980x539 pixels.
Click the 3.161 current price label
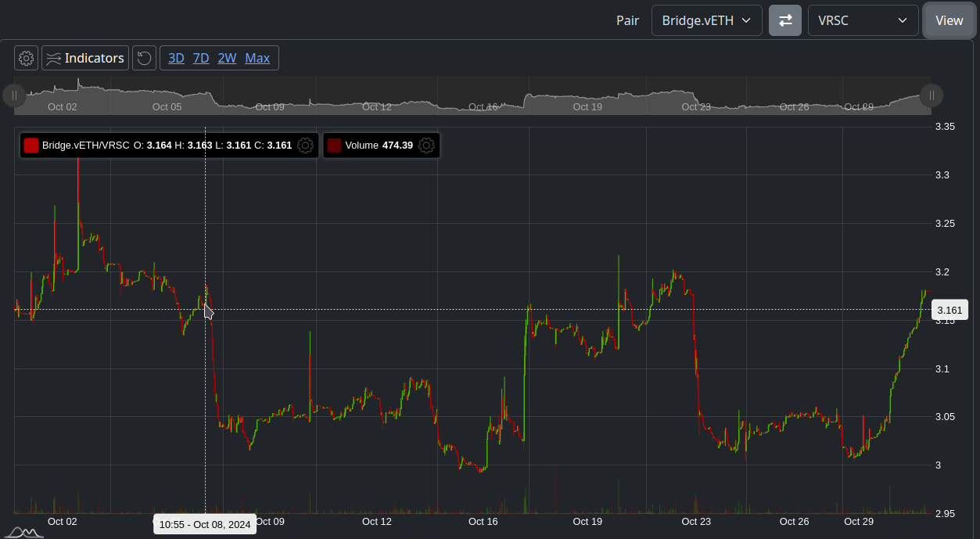tap(949, 311)
